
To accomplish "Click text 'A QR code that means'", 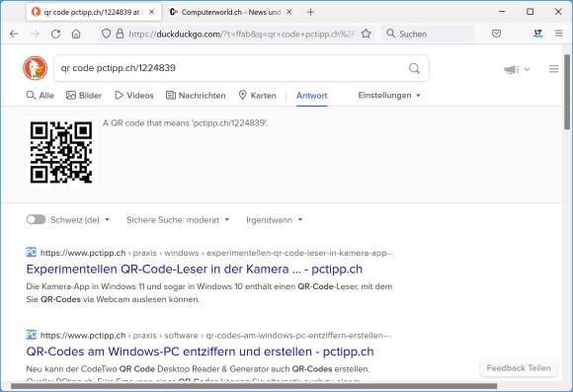I will coord(146,123).
